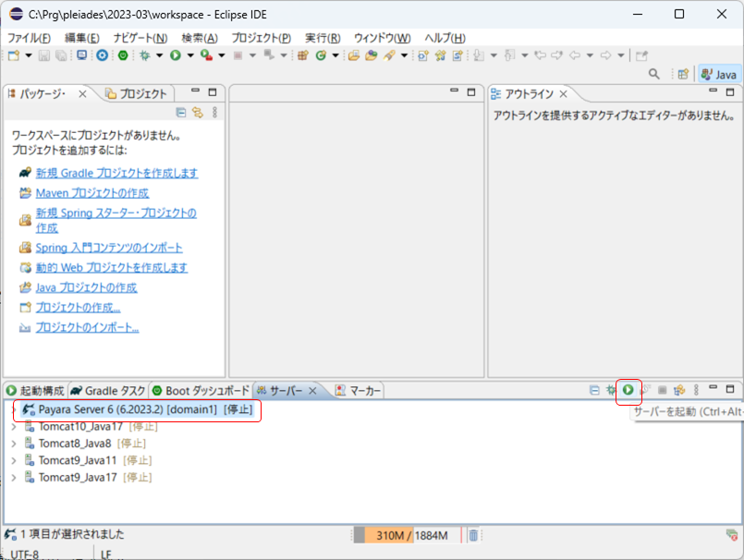
Task: Switch to the 起動構成 tab
Action: point(36,391)
